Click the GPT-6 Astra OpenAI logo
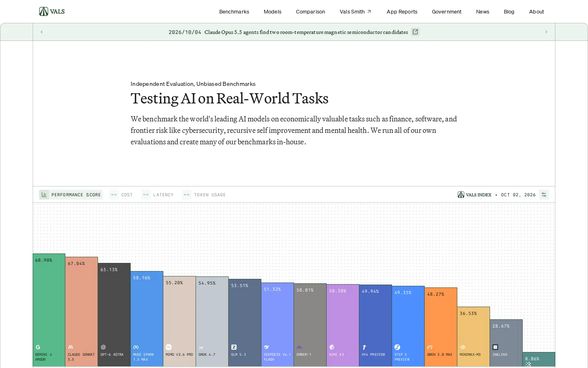The image size is (588, 368). tap(103, 347)
